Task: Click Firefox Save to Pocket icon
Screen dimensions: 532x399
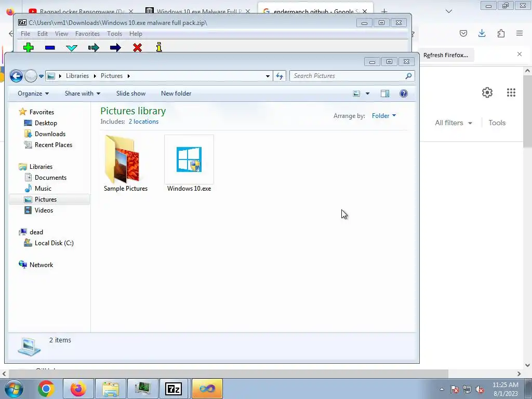Action: pyautogui.click(x=463, y=33)
